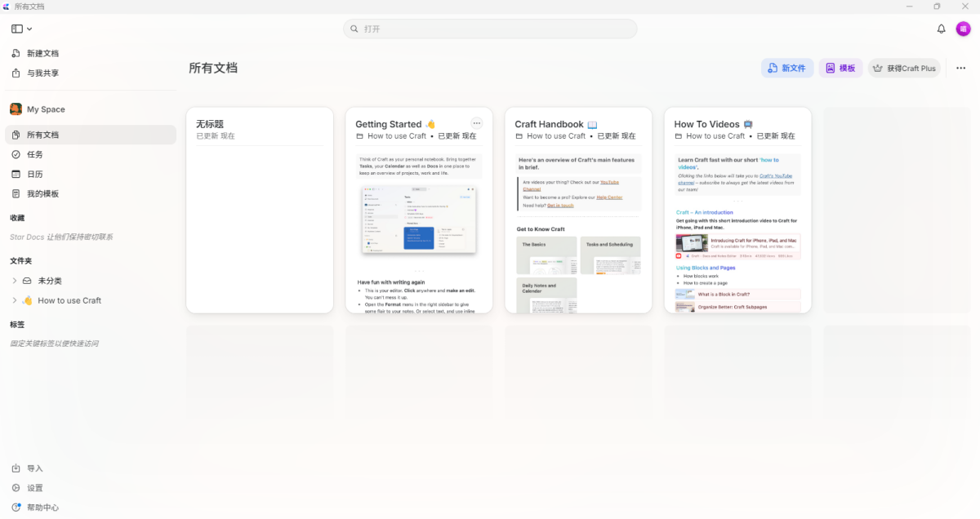Click the notification bell icon
Screen dimensions: 980x519
(x=941, y=29)
